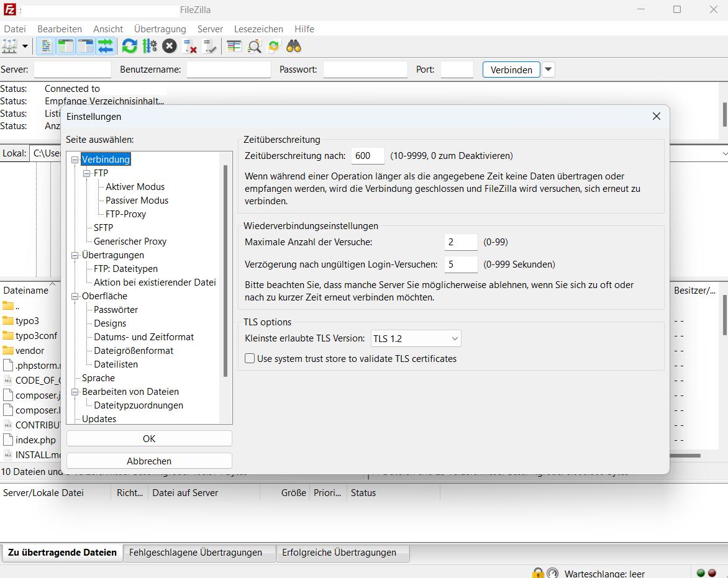Click the binoculars file search icon
This screenshot has width=728, height=578.
[294, 47]
